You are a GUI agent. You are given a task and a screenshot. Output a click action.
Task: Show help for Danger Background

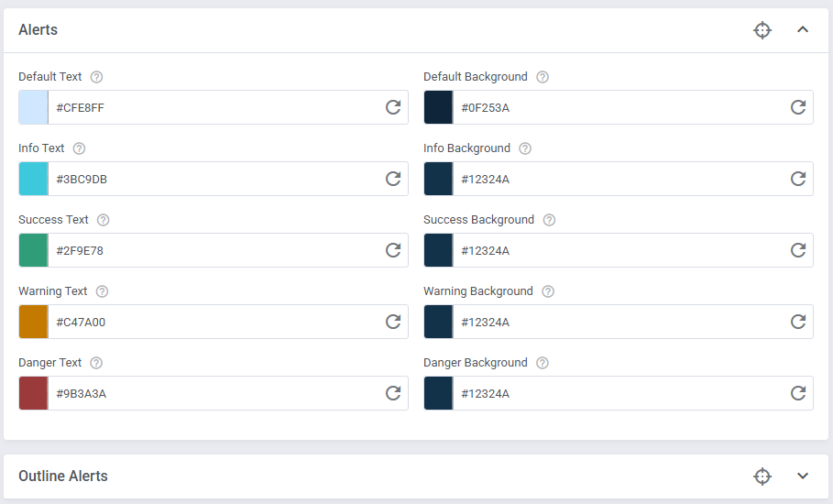click(x=543, y=363)
